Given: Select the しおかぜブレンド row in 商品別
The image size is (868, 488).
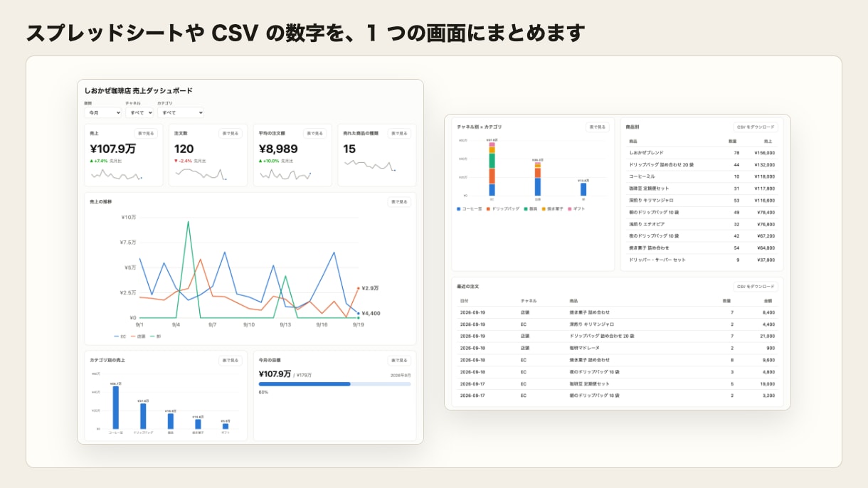Looking at the screenshot, I should pos(702,153).
